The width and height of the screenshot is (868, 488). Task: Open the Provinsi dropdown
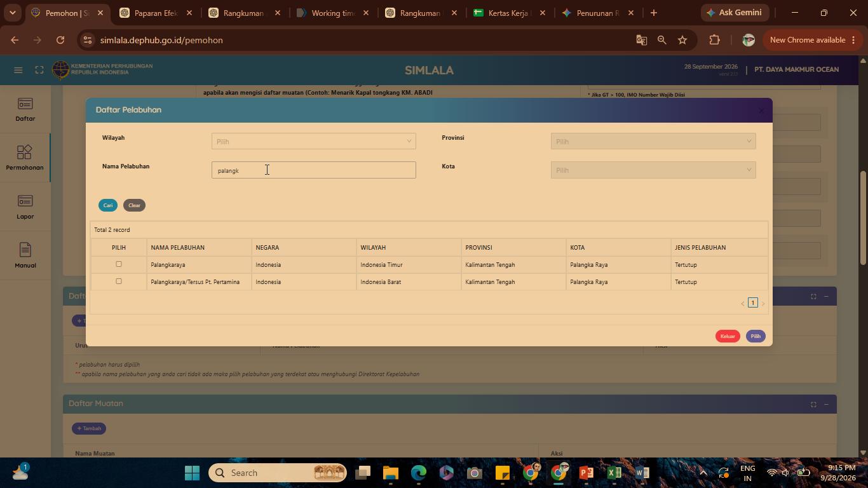(653, 141)
